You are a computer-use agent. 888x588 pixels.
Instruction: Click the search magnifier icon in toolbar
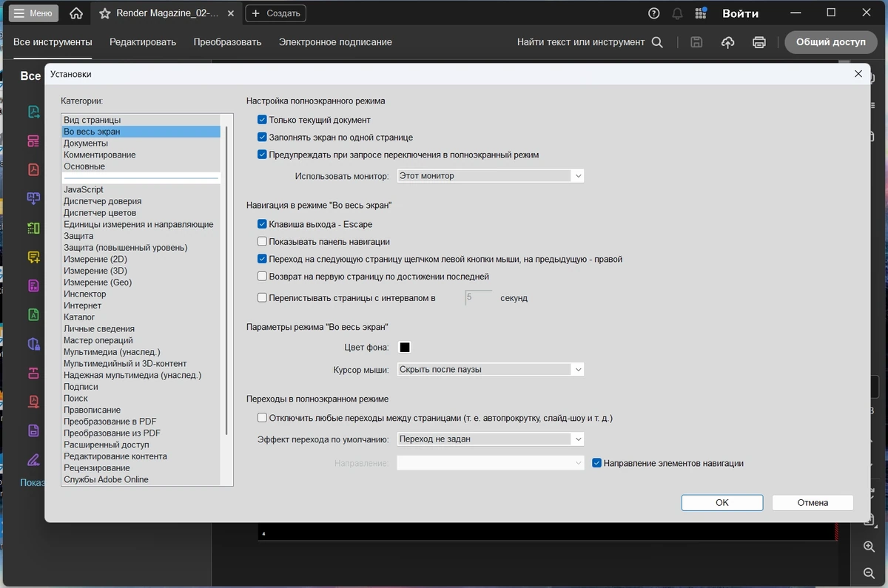(x=657, y=42)
